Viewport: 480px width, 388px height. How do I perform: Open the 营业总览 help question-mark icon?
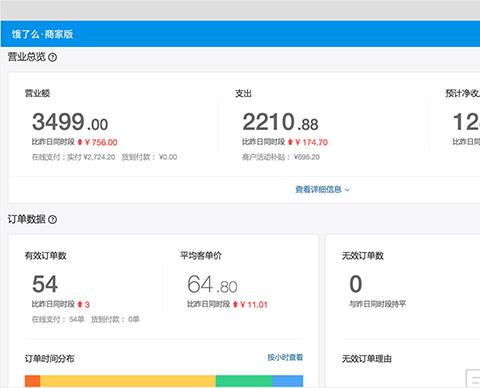[x=52, y=57]
